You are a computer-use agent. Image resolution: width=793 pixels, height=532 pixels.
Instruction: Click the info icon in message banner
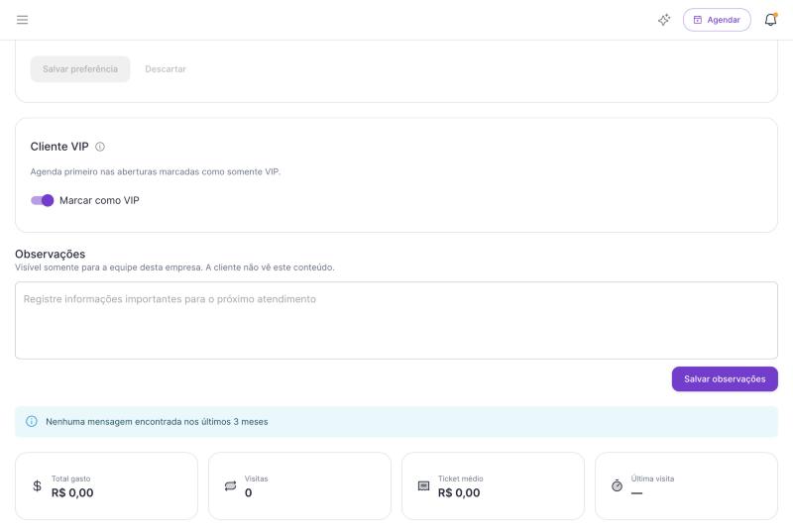pyautogui.click(x=32, y=421)
